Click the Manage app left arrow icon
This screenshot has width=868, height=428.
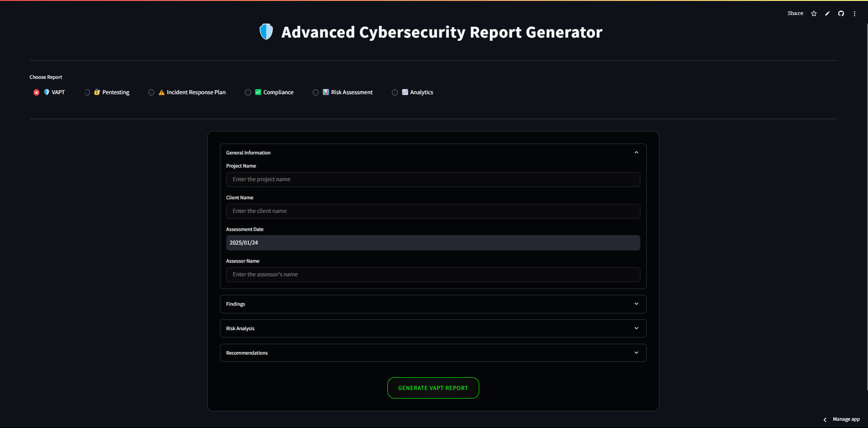825,419
